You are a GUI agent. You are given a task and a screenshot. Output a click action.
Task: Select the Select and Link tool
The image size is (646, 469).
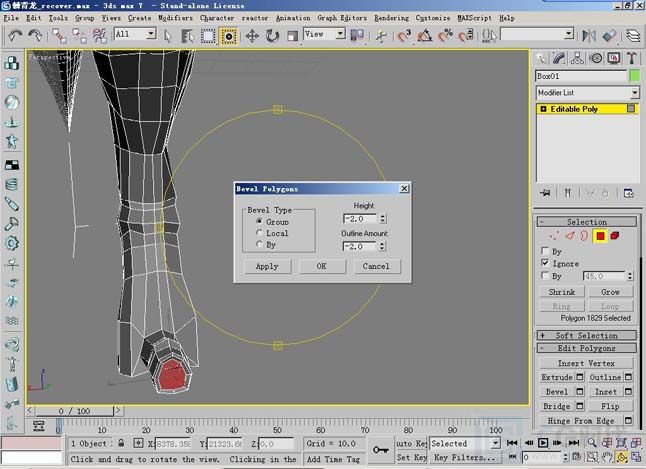(x=59, y=36)
